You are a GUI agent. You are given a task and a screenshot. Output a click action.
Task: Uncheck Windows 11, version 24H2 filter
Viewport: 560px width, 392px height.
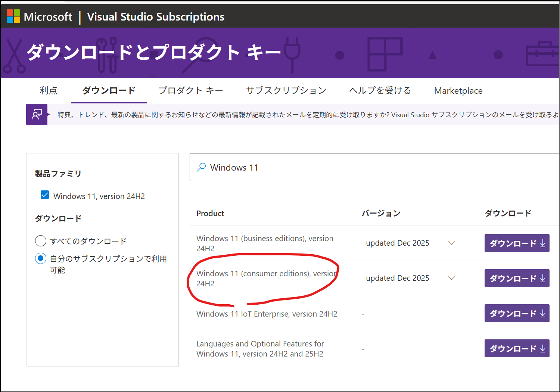coord(45,195)
